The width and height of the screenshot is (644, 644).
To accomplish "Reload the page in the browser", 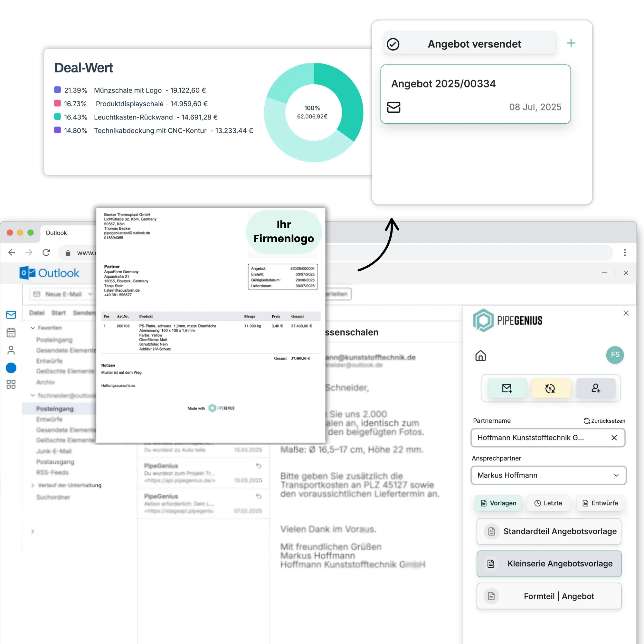I will tap(46, 252).
